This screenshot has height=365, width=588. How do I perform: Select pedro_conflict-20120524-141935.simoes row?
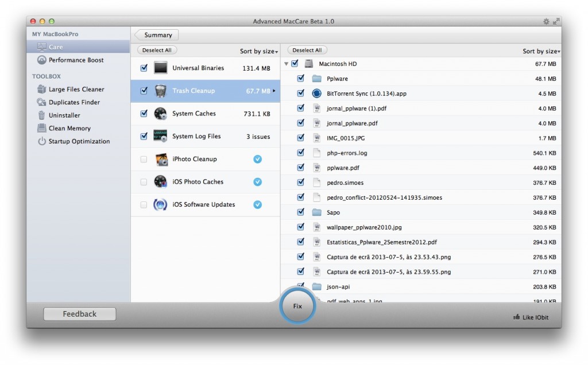[421, 197]
